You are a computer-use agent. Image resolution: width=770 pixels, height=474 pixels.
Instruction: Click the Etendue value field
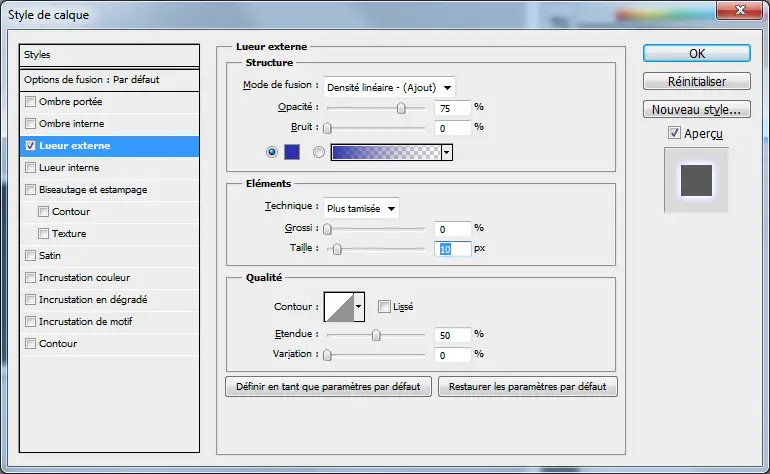(453, 335)
